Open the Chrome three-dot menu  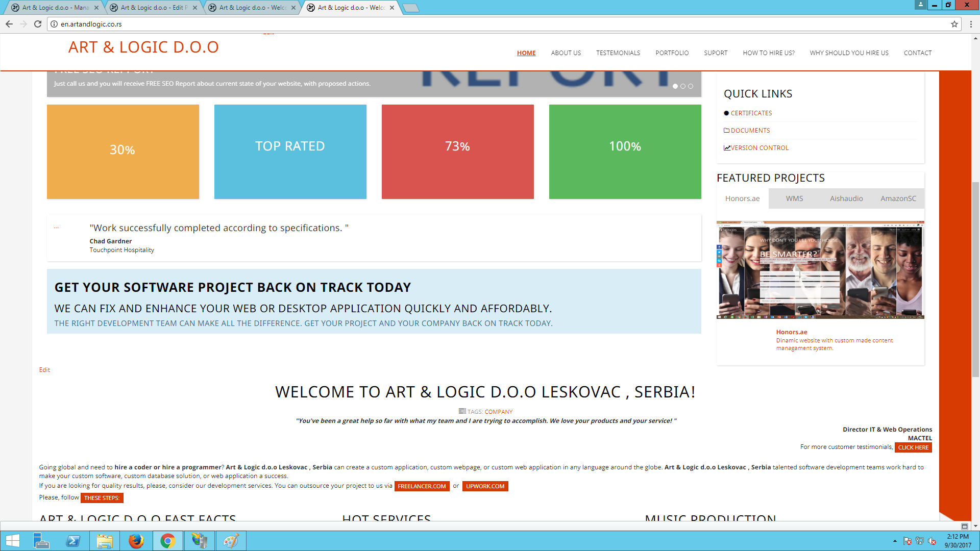coord(971,24)
